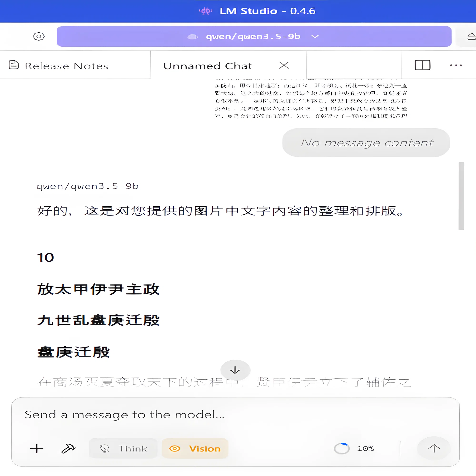Click the 10% context usage indicator
The height and width of the screenshot is (476, 476).
point(354,448)
